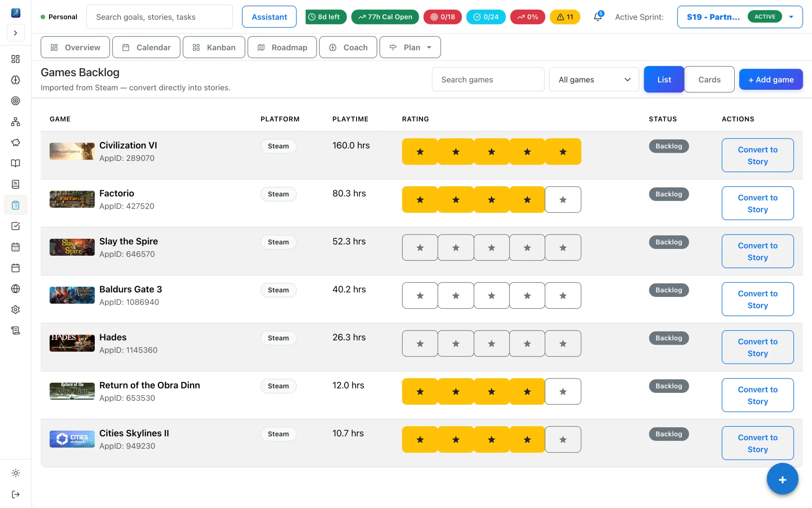Open the hierarchy tree icon in sidebar

16,122
